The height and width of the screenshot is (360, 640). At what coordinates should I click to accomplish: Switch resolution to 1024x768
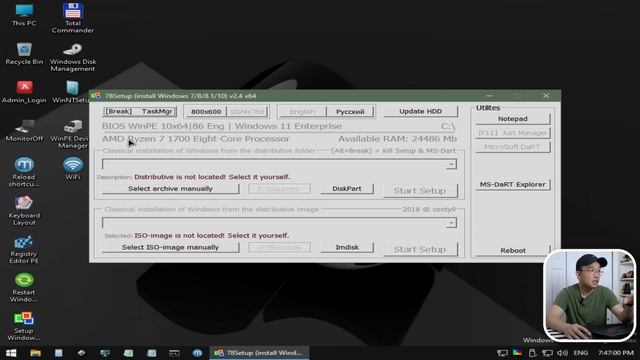(x=247, y=111)
